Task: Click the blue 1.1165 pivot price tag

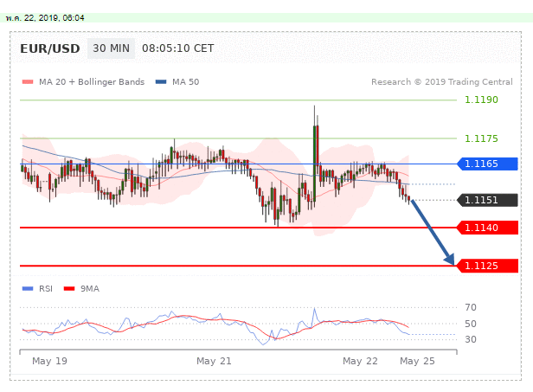Action: [x=487, y=164]
